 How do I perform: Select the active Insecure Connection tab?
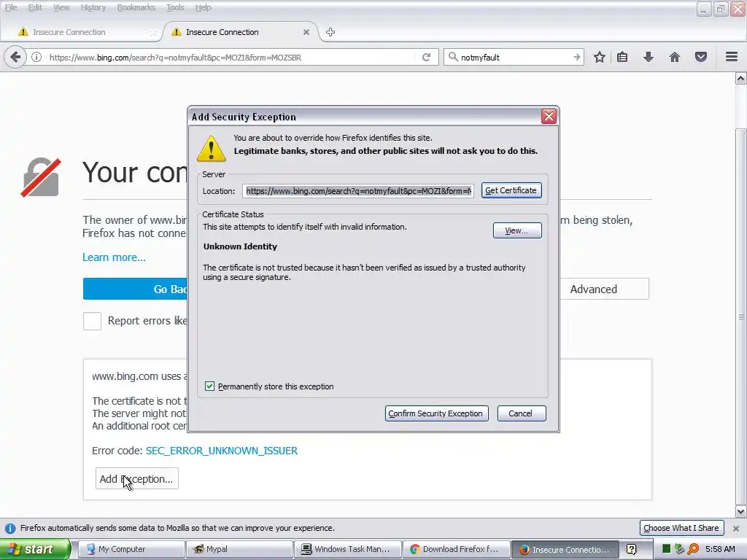(241, 32)
